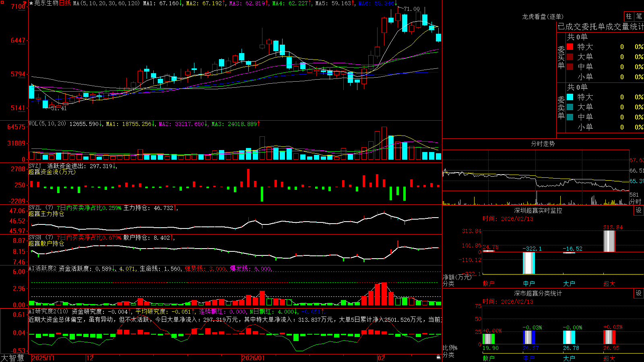Click the cyan 特大 sell-order color swatch
Viewport: 644px width, 362px height.
[x=570, y=97]
